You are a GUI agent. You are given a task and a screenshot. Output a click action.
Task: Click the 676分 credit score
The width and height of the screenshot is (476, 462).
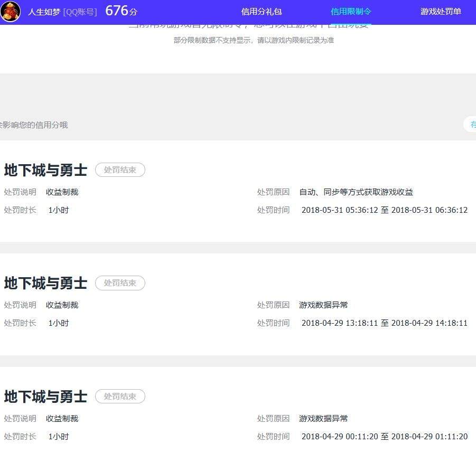point(121,11)
